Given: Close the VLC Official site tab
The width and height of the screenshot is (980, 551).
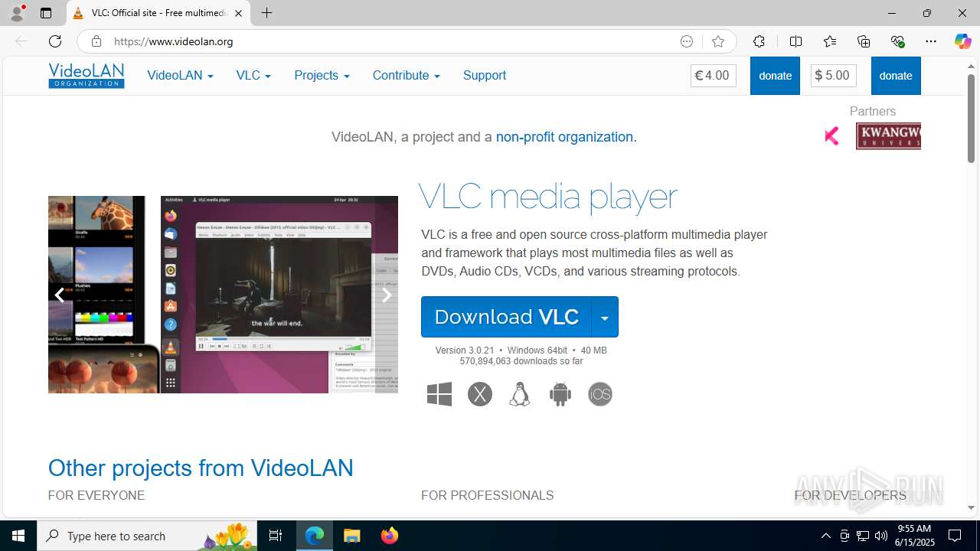Looking at the screenshot, I should pos(238,13).
